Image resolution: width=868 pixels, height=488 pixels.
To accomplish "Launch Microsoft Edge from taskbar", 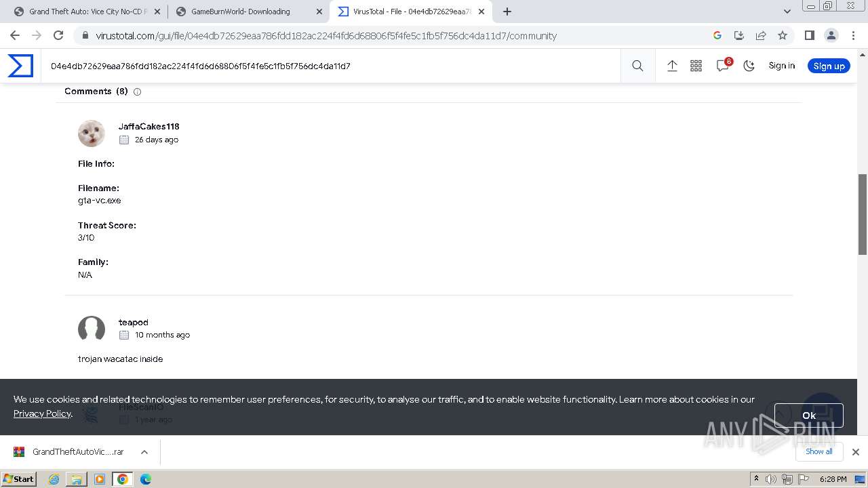I will (x=146, y=479).
